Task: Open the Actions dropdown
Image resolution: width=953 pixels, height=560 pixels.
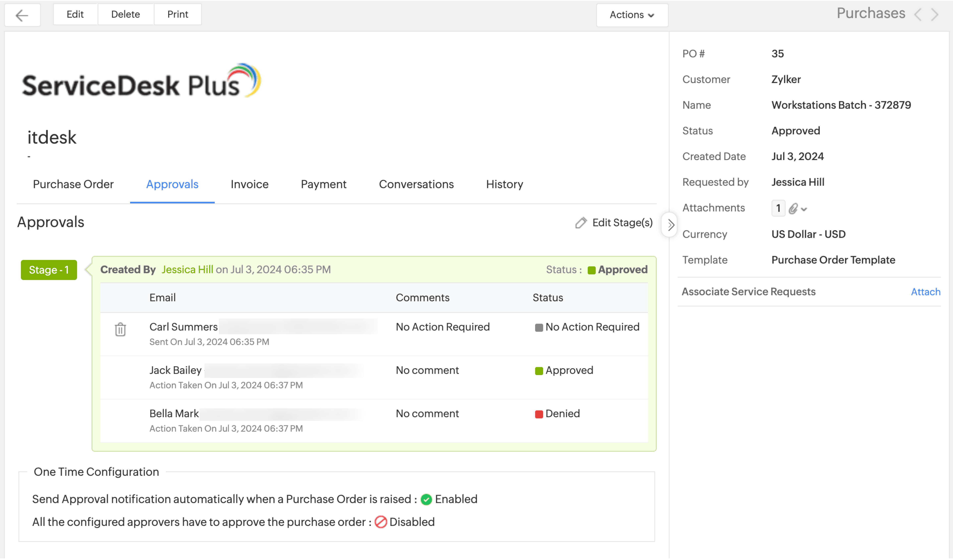Action: pos(632,15)
